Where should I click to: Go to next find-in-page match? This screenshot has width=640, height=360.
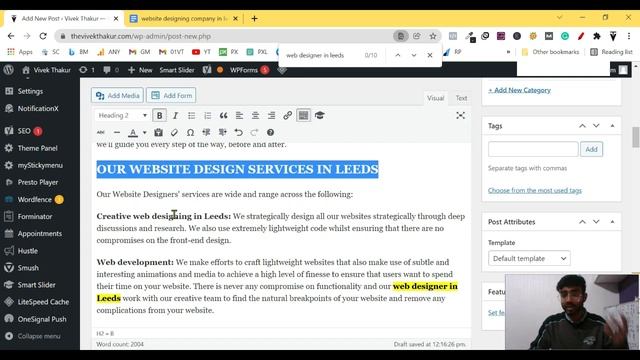point(413,55)
